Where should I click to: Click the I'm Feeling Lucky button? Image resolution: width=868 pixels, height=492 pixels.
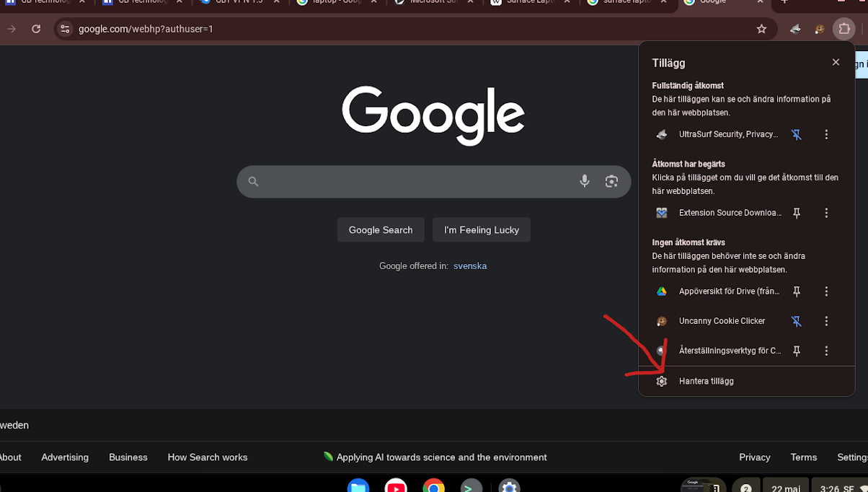tap(482, 229)
